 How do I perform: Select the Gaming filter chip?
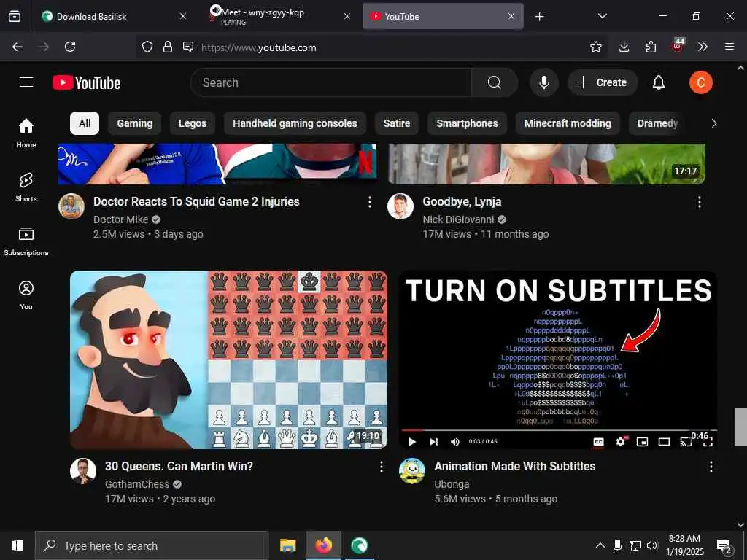coord(135,123)
